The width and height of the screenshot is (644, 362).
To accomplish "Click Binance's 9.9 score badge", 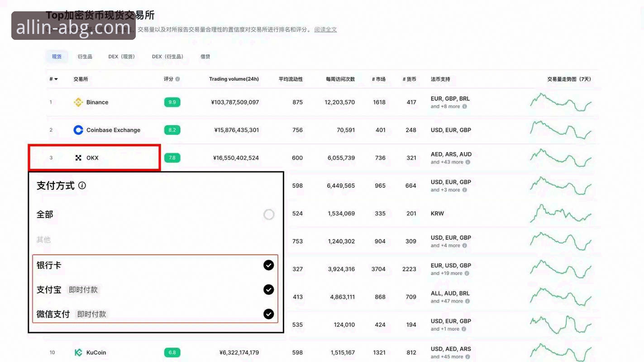I will point(172,102).
